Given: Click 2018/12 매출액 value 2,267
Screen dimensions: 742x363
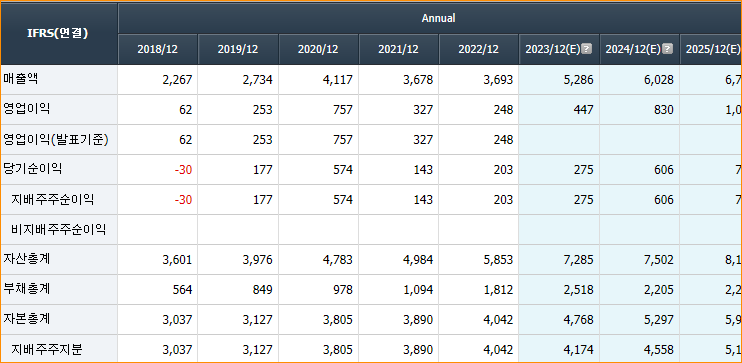Looking at the screenshot, I should click(x=177, y=80).
